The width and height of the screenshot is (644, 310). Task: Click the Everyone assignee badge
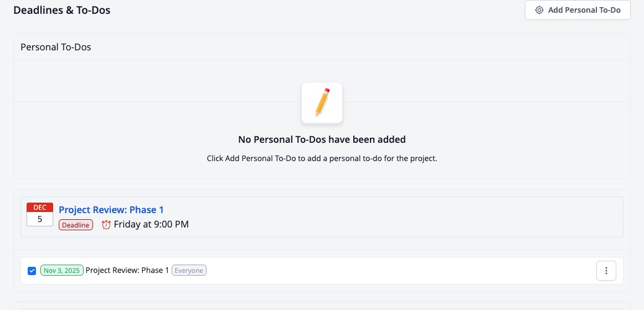pos(189,271)
